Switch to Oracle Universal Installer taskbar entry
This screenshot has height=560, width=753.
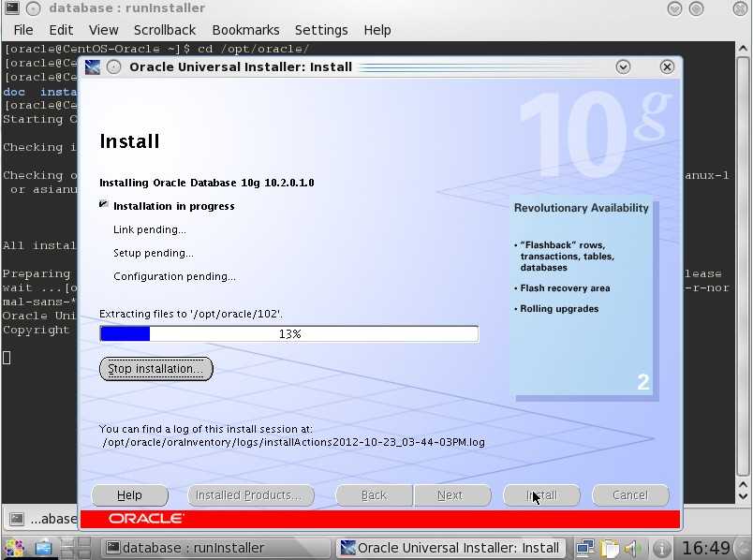point(450,548)
